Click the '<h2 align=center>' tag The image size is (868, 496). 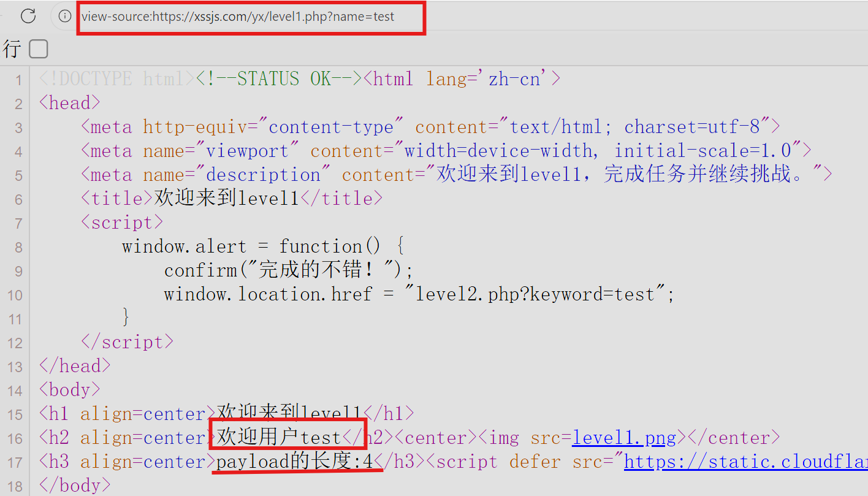point(128,438)
